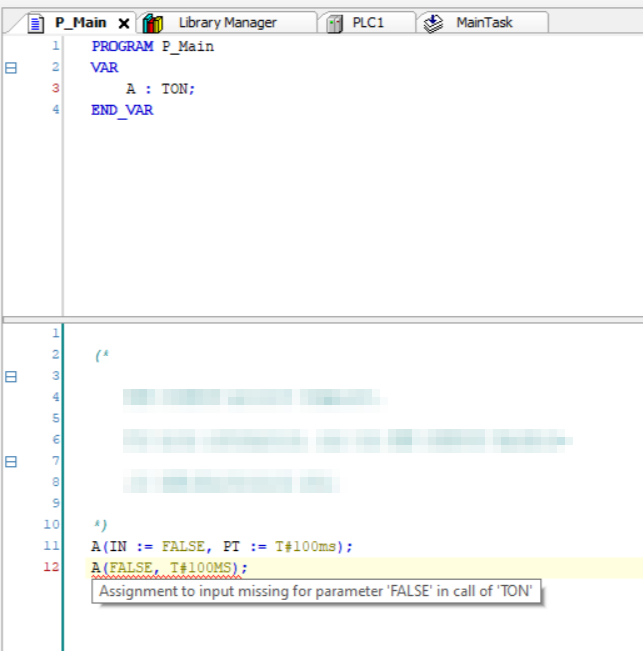Click the underlined 'A(FALSE, T#100MS)' error line
The height and width of the screenshot is (651, 643).
[167, 568]
